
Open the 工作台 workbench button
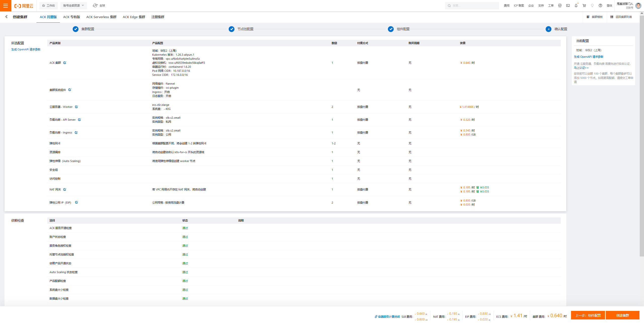[49, 6]
